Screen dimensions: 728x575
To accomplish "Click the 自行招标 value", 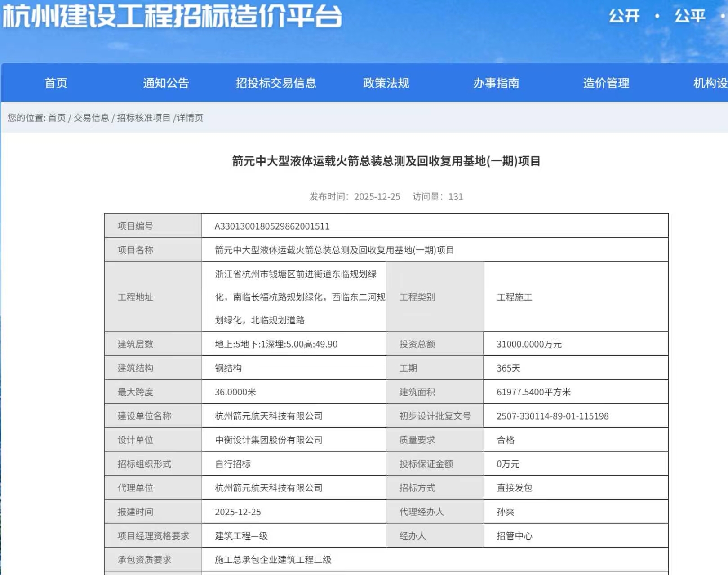I will coord(233,464).
